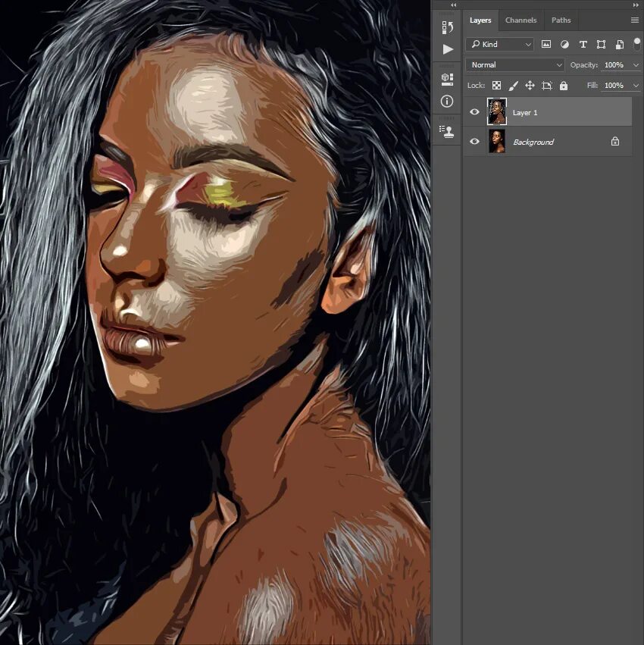Click the Opacity 100% value field

[614, 65]
